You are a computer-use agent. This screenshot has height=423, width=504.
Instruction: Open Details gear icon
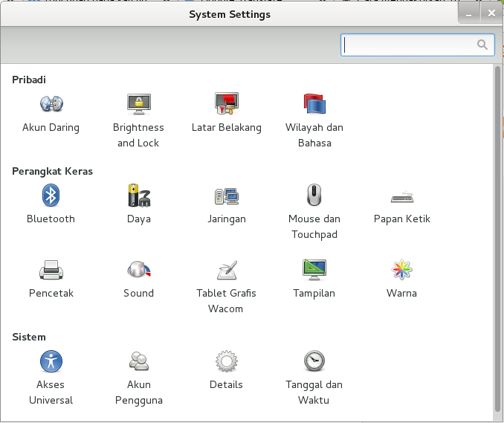[x=227, y=361]
